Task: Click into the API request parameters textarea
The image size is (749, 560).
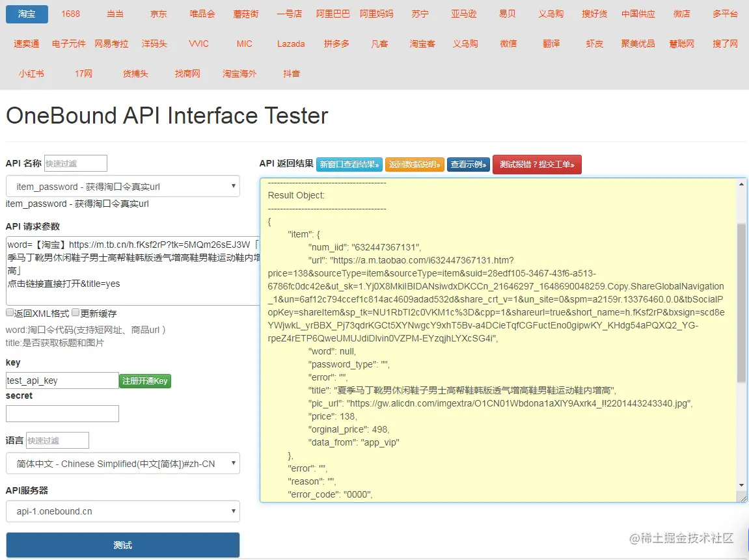Action: tap(133, 270)
